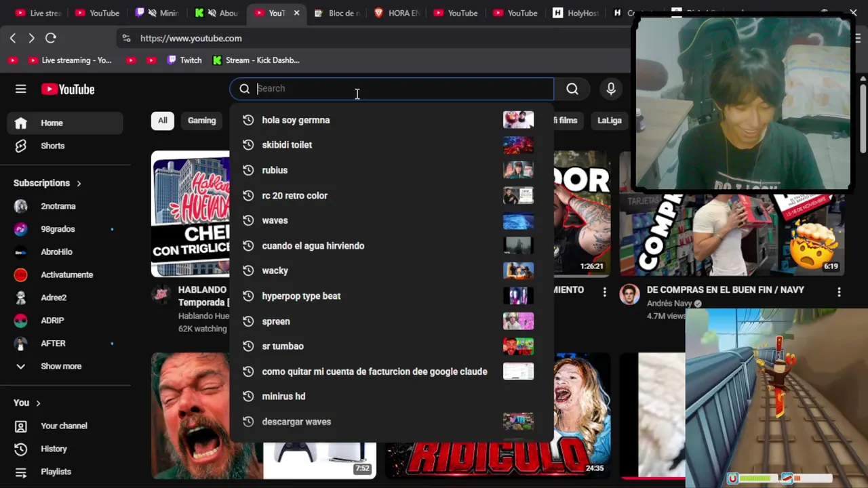Select the Gaming filter chip
868x488 pixels.
click(201, 121)
